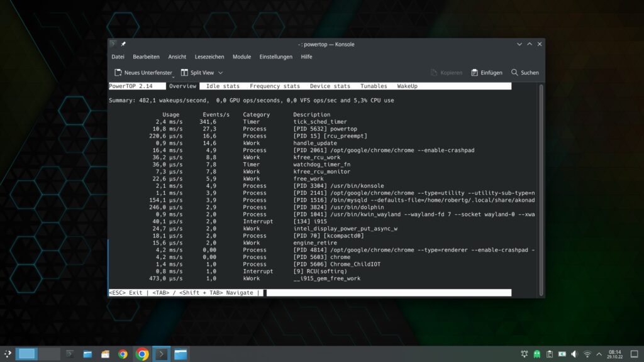644x362 pixels.
Task: Click the Category column header
Action: [x=257, y=115]
